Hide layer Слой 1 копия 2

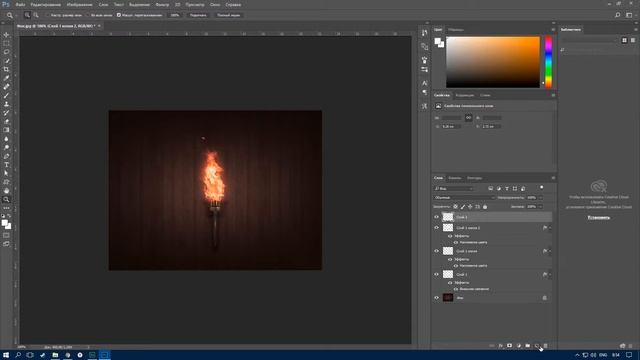click(436, 228)
